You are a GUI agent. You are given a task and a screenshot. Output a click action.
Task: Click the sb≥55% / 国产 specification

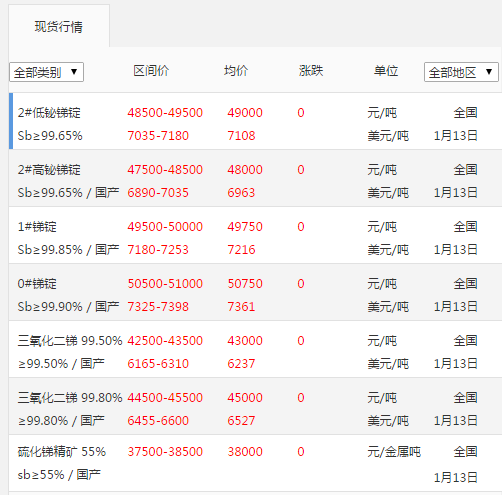point(59,475)
